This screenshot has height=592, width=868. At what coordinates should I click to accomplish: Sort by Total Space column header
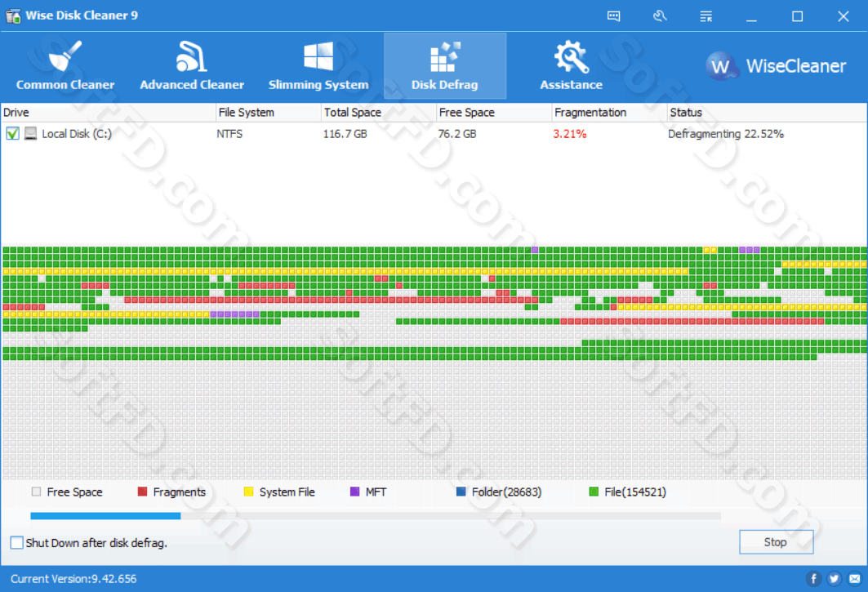[379, 113]
